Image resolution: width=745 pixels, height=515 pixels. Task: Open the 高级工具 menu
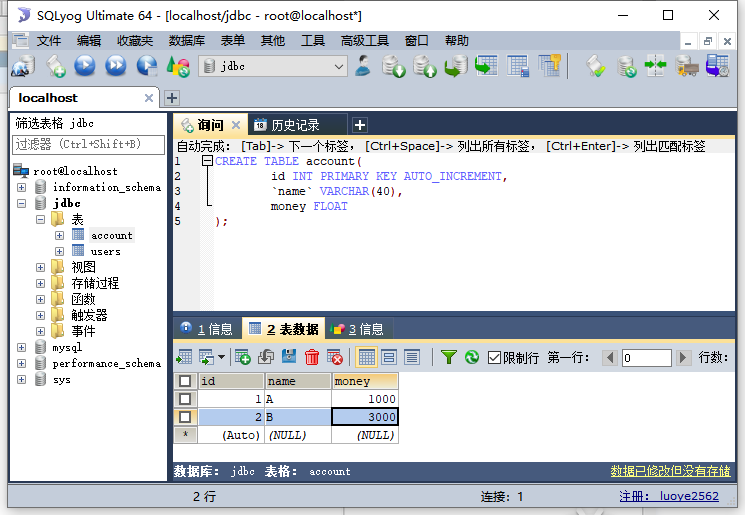click(x=364, y=41)
